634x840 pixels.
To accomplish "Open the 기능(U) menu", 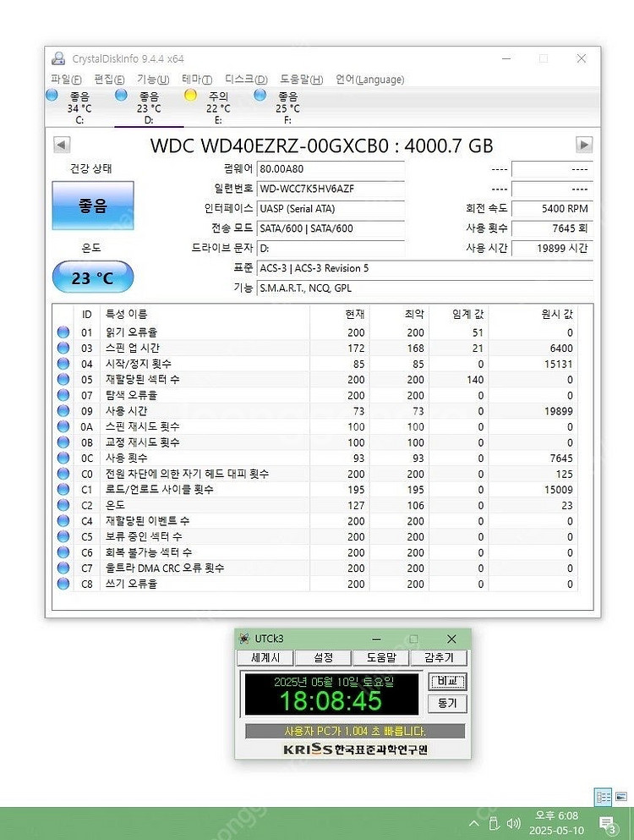I will click(153, 80).
